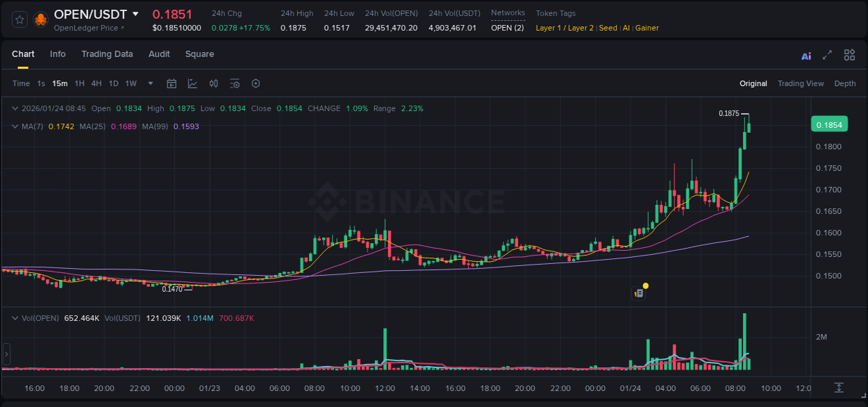Switch to the Trading Data tab

click(107, 54)
